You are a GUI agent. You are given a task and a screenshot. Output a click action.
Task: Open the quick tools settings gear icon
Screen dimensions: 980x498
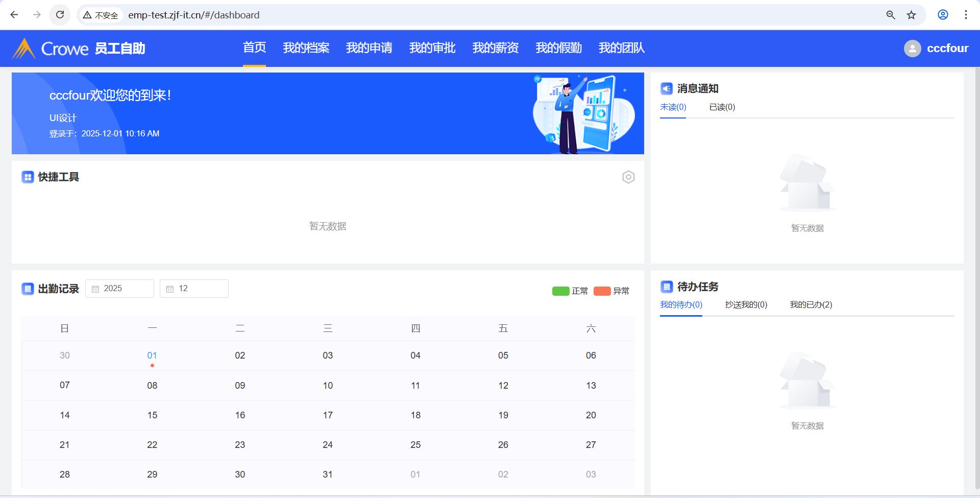(628, 177)
